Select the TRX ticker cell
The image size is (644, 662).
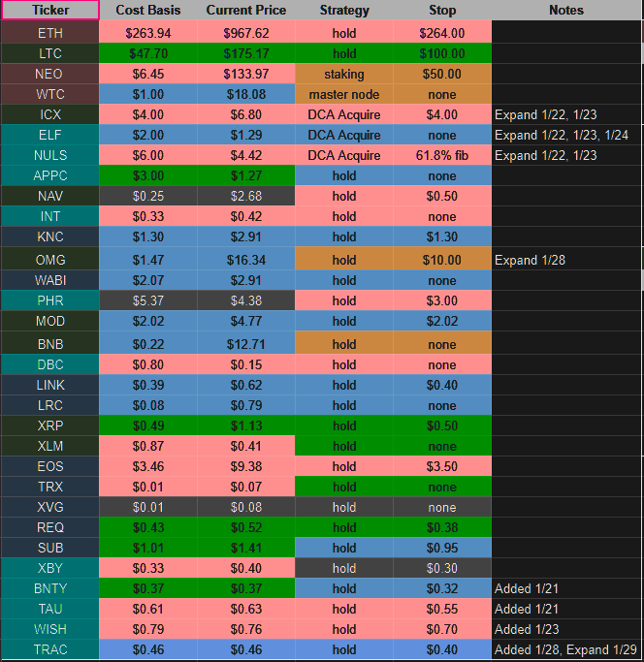pos(50,487)
